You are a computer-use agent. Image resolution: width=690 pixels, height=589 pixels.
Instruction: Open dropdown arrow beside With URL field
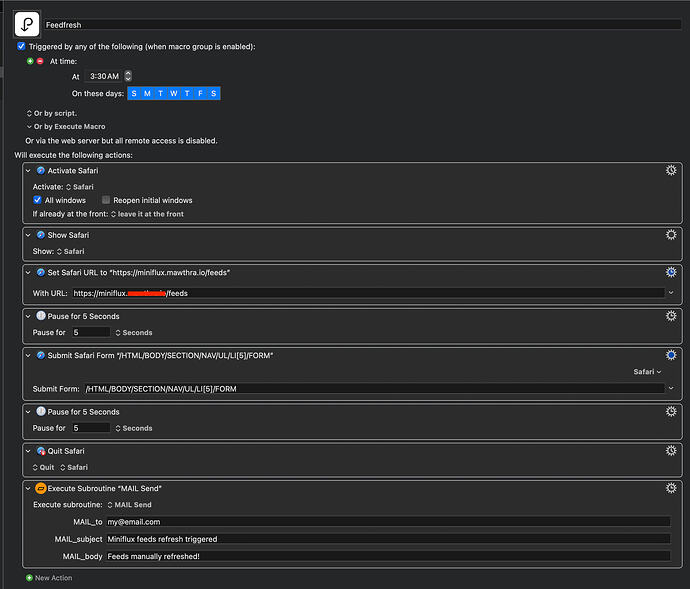(x=671, y=293)
